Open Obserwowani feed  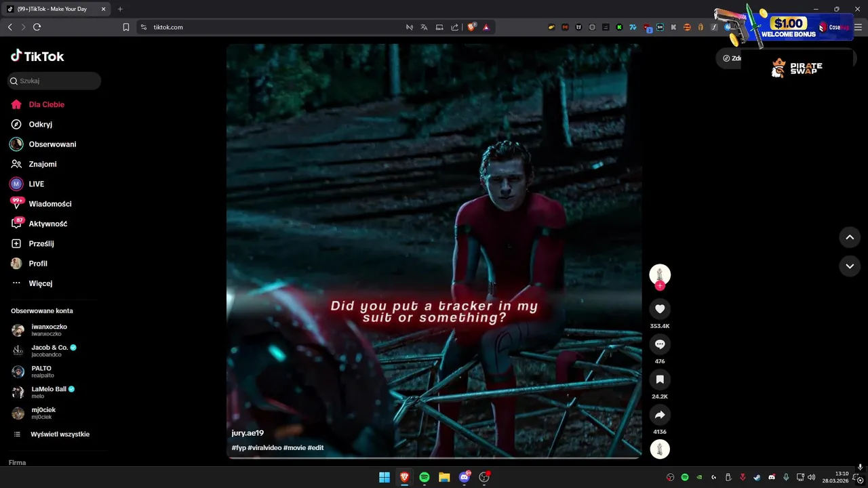point(43,144)
